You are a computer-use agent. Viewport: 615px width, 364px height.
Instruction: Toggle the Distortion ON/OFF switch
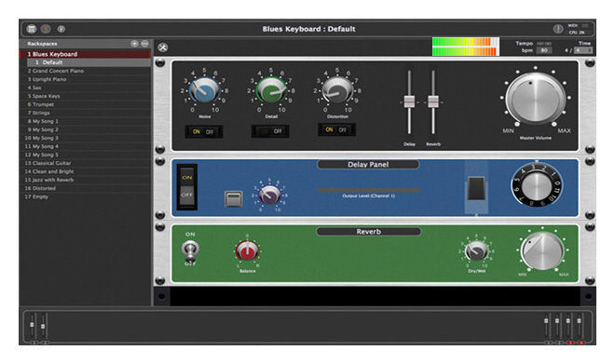[x=336, y=129]
